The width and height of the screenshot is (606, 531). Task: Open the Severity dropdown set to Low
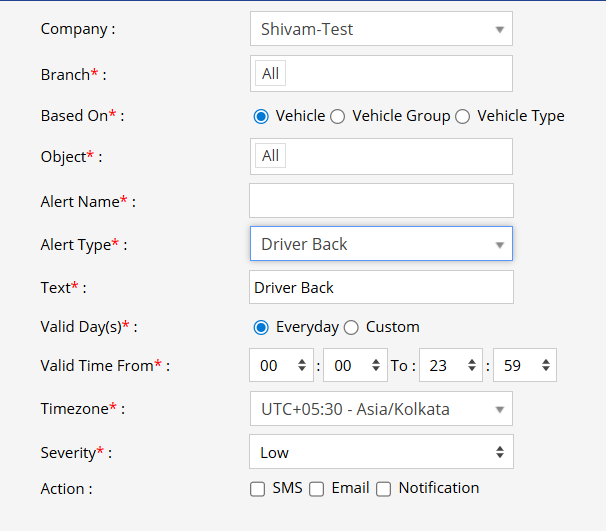click(x=380, y=452)
